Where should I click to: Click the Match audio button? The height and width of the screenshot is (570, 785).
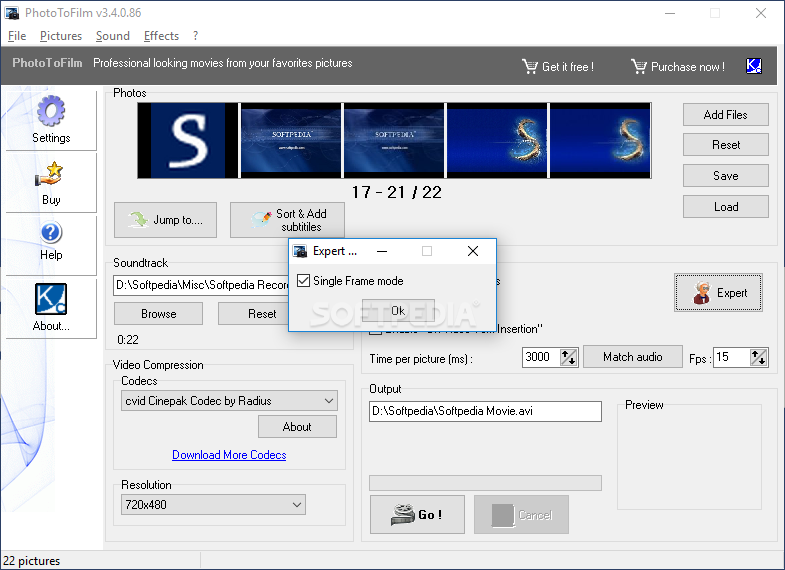pos(633,357)
